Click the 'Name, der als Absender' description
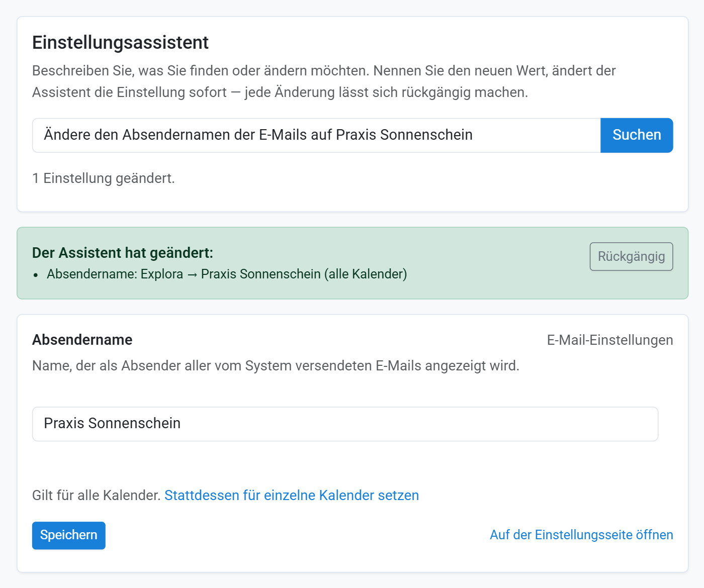Screen dimensions: 704x588 pyautogui.click(x=276, y=366)
